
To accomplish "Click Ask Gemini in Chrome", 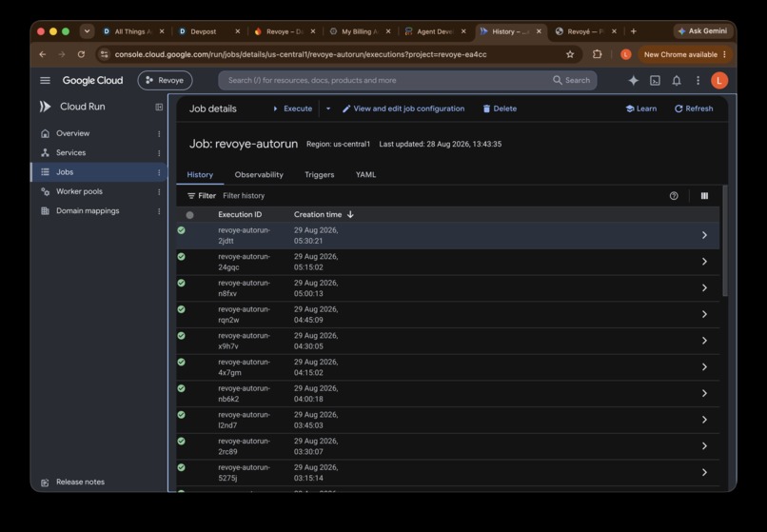I will (x=702, y=31).
